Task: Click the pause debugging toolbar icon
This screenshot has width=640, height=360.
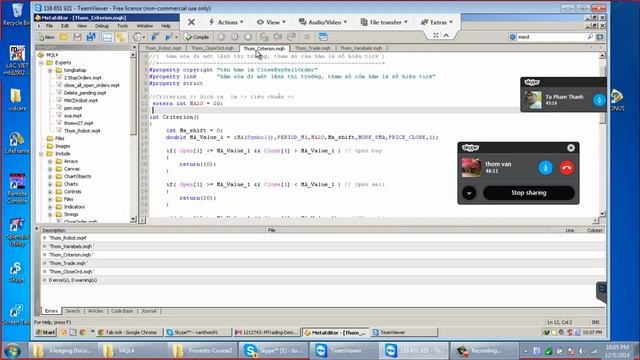Action: pos(235,37)
